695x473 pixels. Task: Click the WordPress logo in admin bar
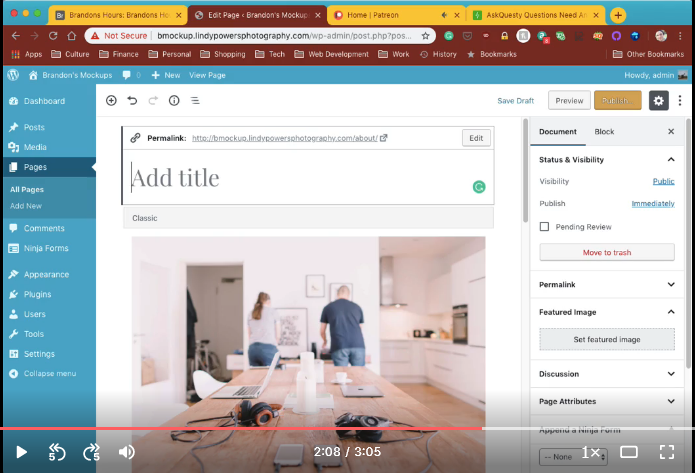13,75
